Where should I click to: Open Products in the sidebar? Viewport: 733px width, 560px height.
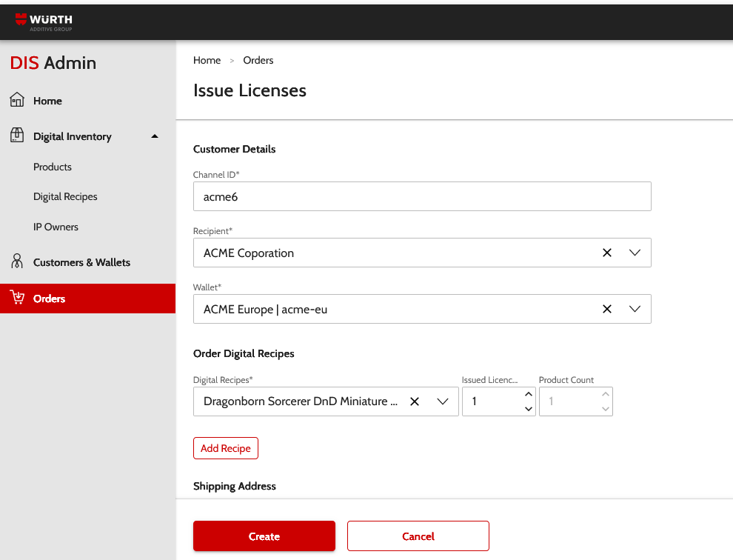[53, 167]
